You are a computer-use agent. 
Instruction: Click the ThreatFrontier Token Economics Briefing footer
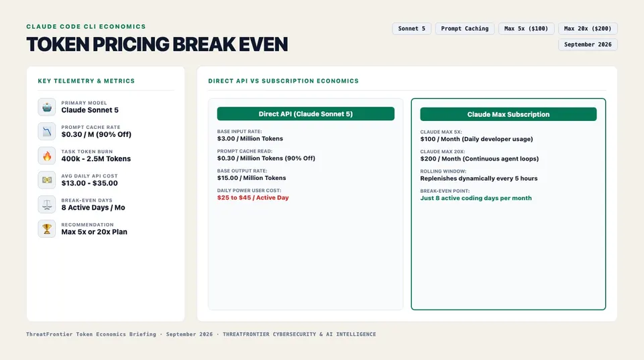(91, 334)
